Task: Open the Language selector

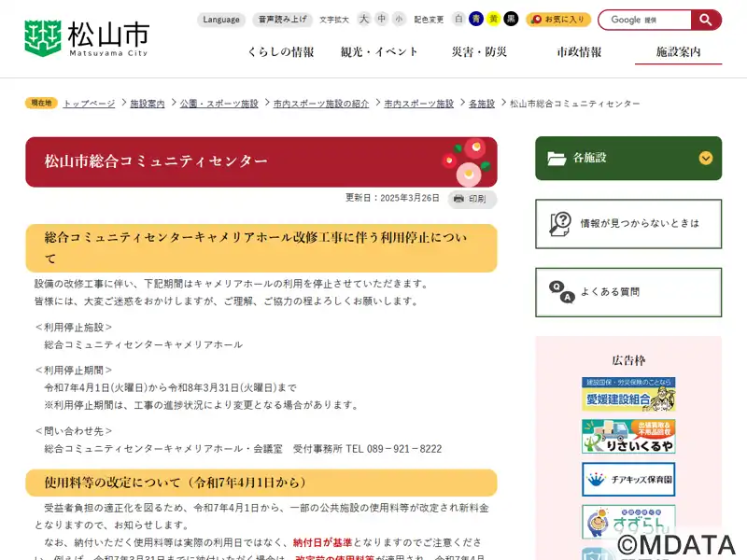Action: 221,20
